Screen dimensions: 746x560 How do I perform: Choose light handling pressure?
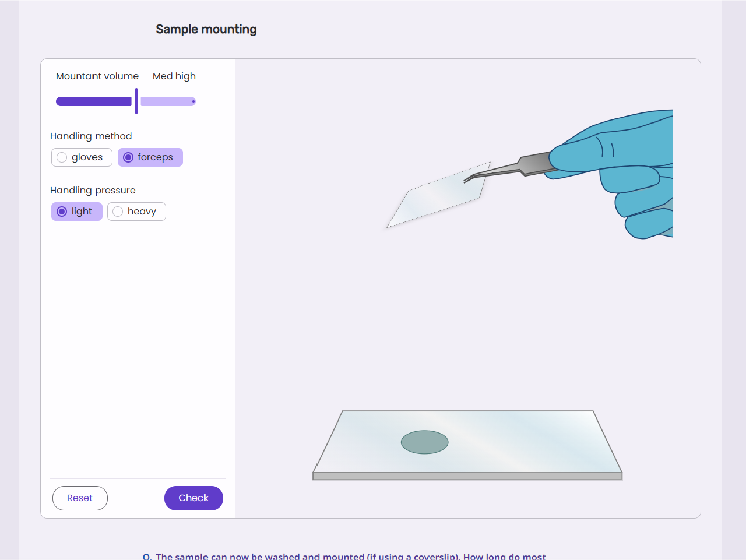77,212
